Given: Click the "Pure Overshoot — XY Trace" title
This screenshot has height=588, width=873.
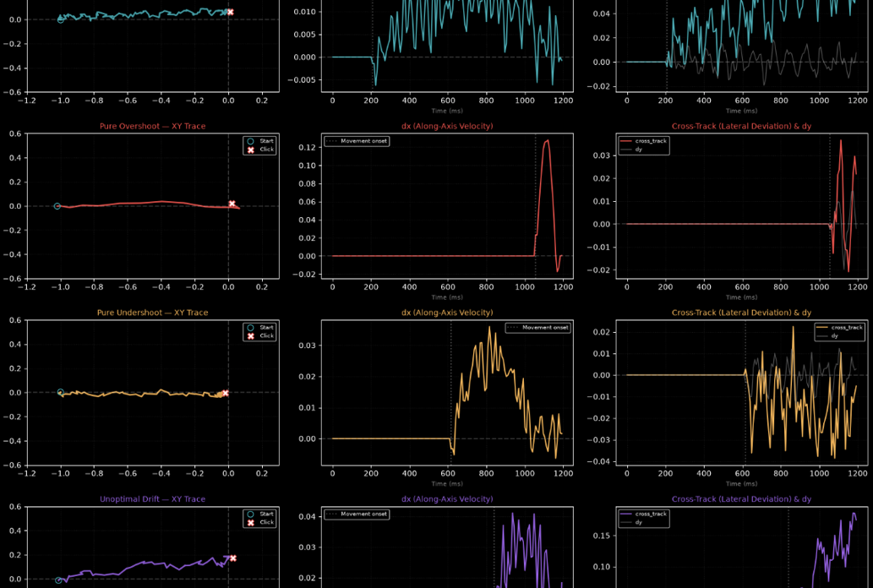Looking at the screenshot, I should pos(153,127).
